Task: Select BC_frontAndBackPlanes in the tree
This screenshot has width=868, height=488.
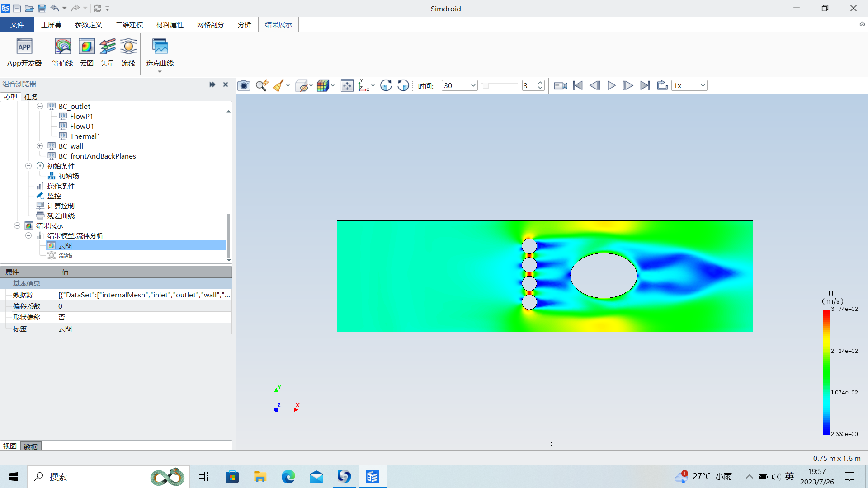Action: [97, 156]
